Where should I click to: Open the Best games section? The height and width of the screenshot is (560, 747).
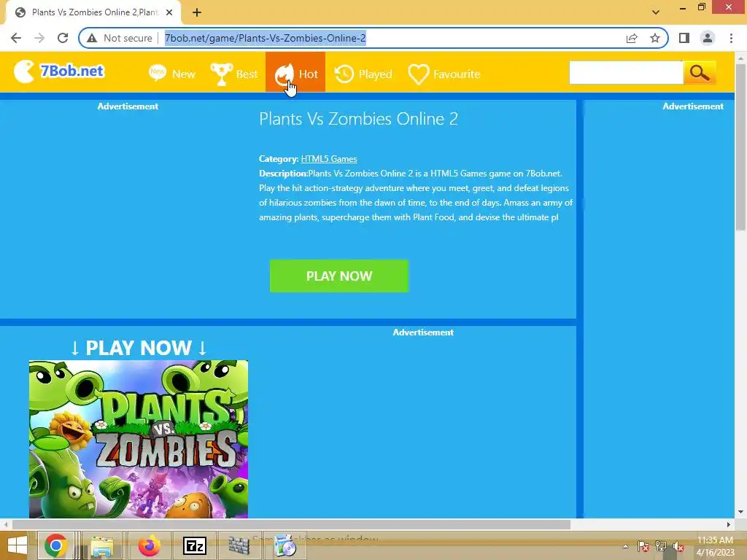tap(234, 74)
